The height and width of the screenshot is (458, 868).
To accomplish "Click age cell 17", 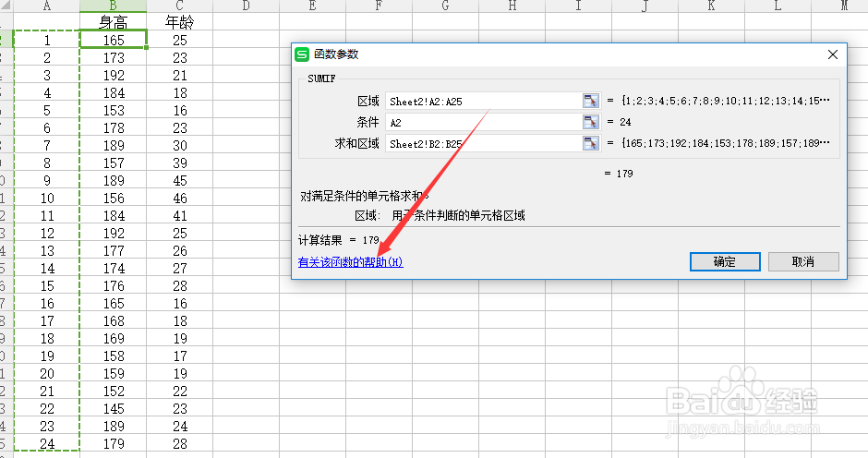I will 179,356.
